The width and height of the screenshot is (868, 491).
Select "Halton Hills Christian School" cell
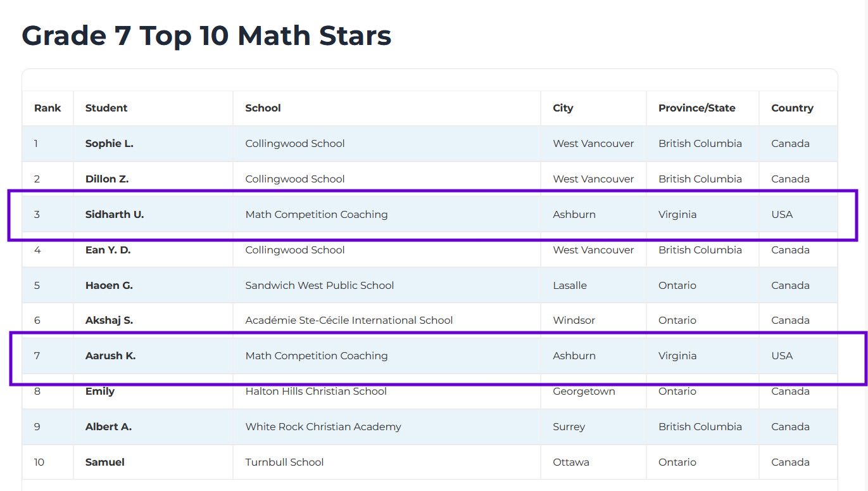316,391
